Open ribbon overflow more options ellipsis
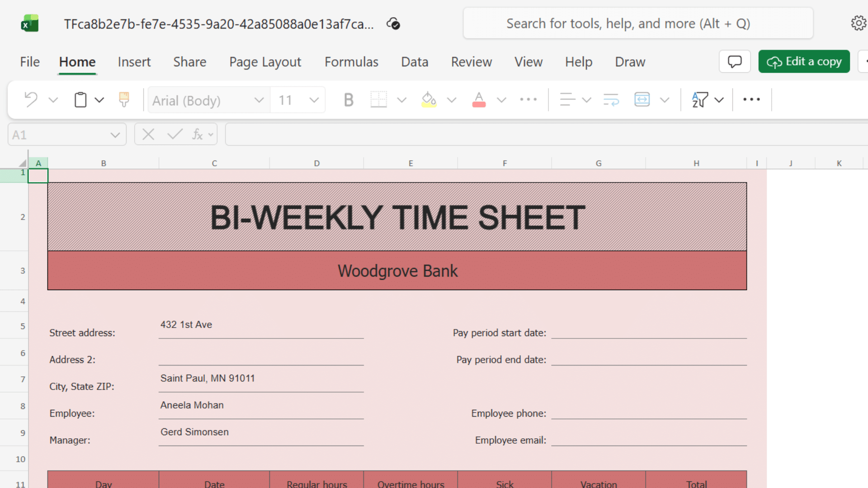This screenshot has height=488, width=868. (751, 99)
